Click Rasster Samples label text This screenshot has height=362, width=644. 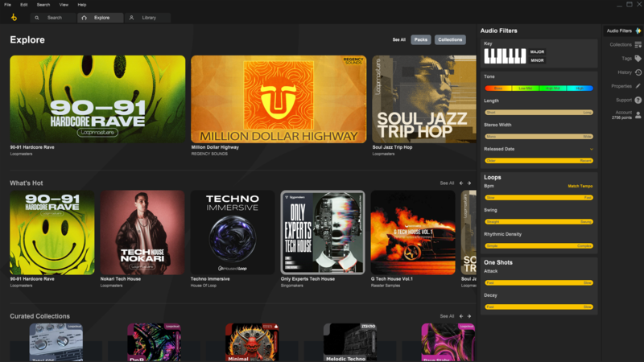pos(386,286)
